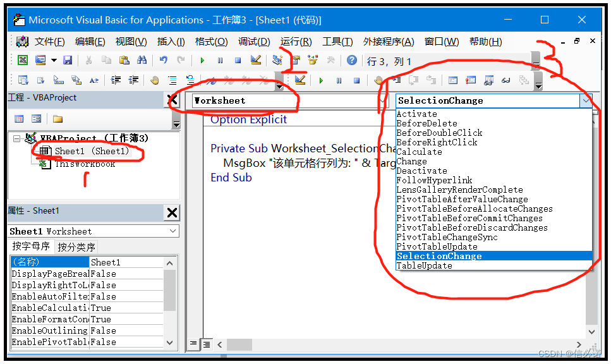The width and height of the screenshot is (611, 364).
Task: Switch to the 按分类序 tab
Action: pos(76,247)
